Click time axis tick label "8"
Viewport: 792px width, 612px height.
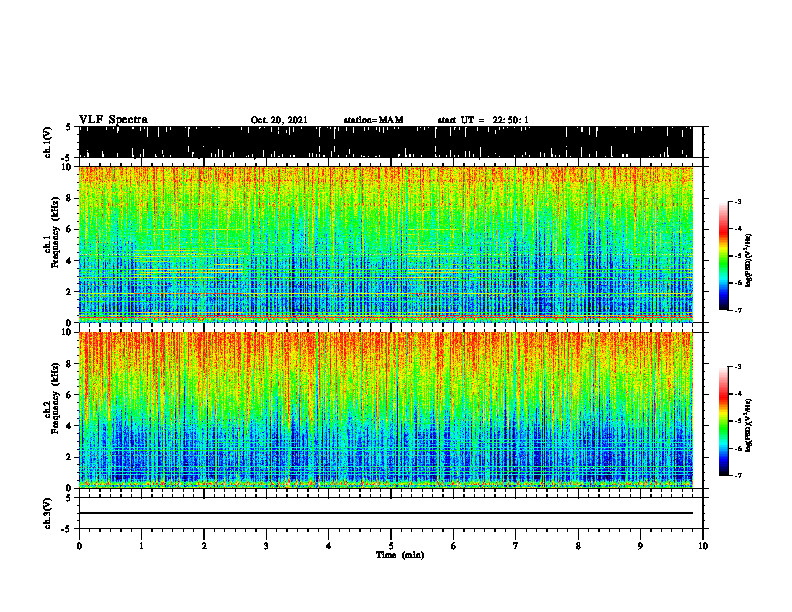(x=578, y=546)
